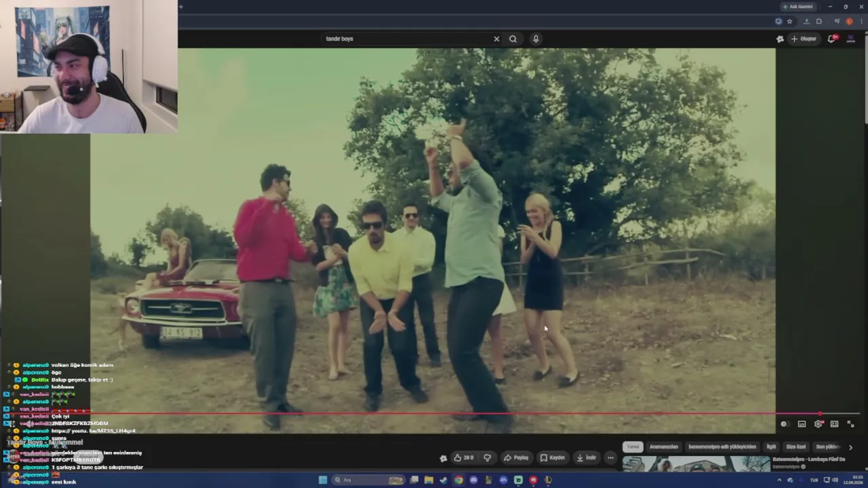Start voice search with microphone icon
The height and width of the screenshot is (488, 868).
coord(536,39)
